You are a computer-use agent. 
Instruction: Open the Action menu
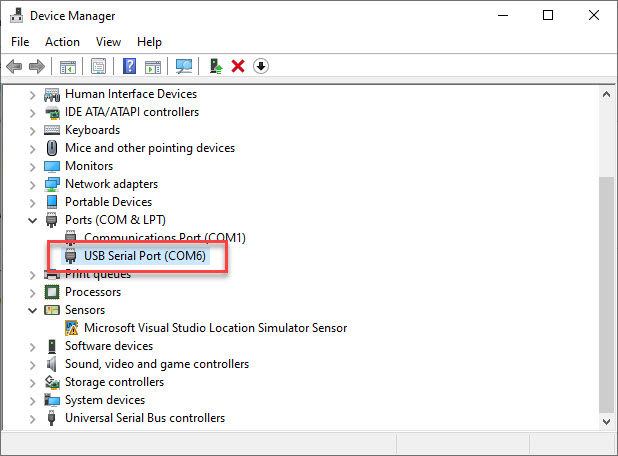click(x=62, y=42)
